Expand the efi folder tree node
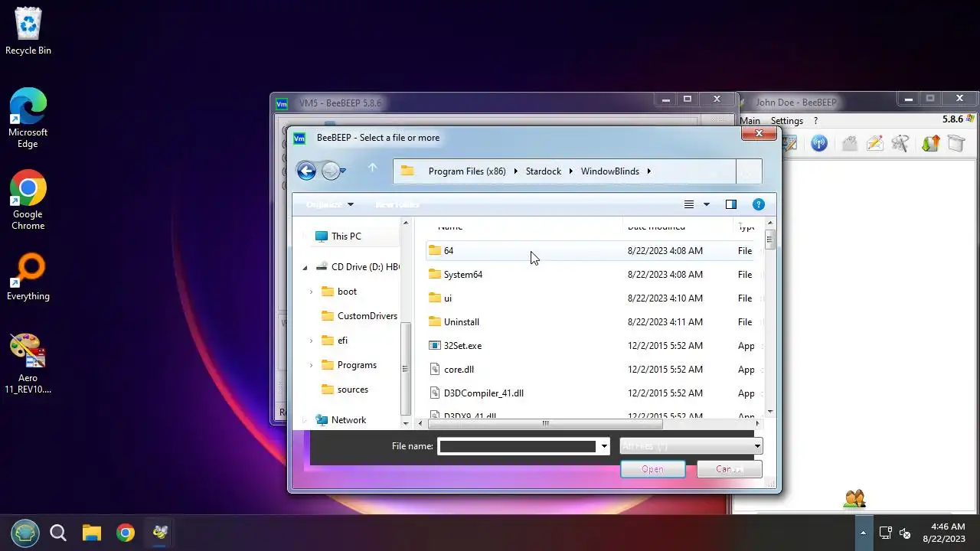The height and width of the screenshot is (551, 980). pos(311,341)
